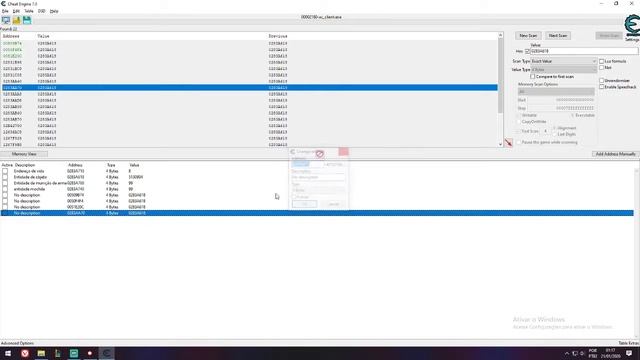Open the Edit menu
Screen dimensions: 640x360
point(16,11)
